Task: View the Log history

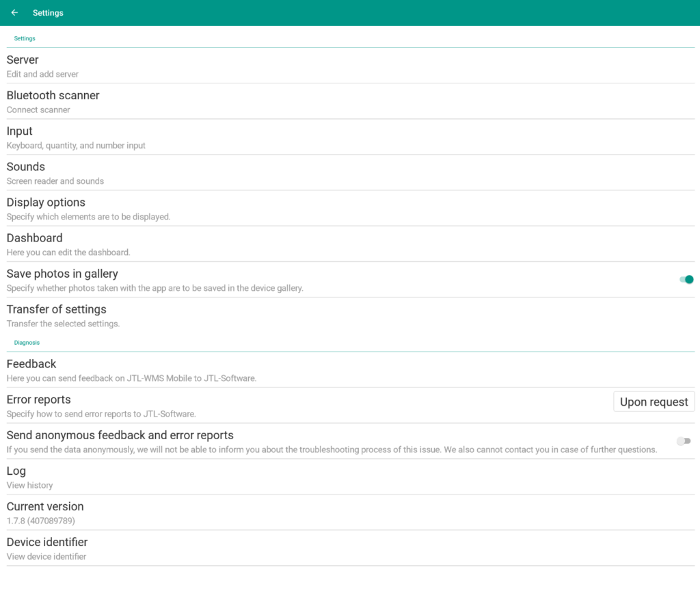Action: coord(16,471)
